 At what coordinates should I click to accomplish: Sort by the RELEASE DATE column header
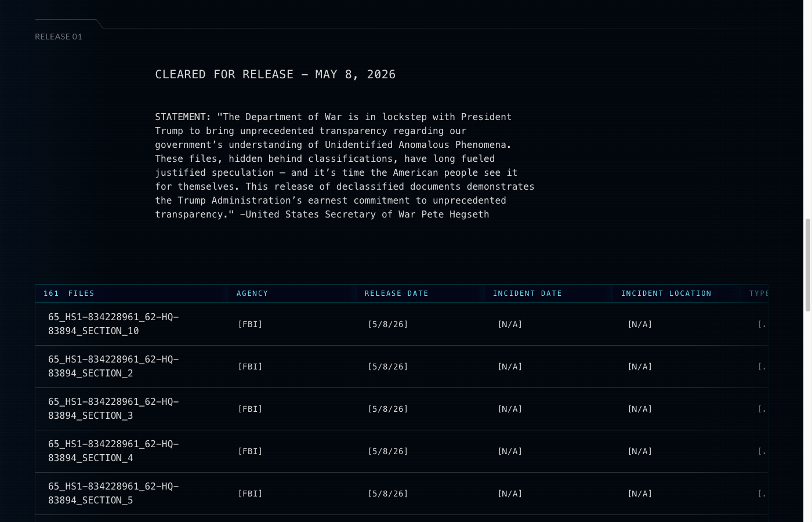397,293
